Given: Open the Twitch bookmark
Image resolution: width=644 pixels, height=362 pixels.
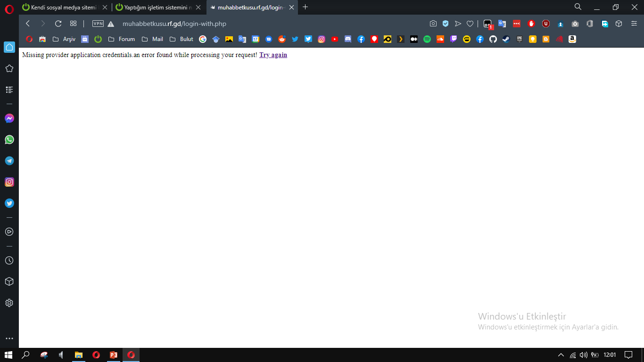Looking at the screenshot, I should coord(454,39).
